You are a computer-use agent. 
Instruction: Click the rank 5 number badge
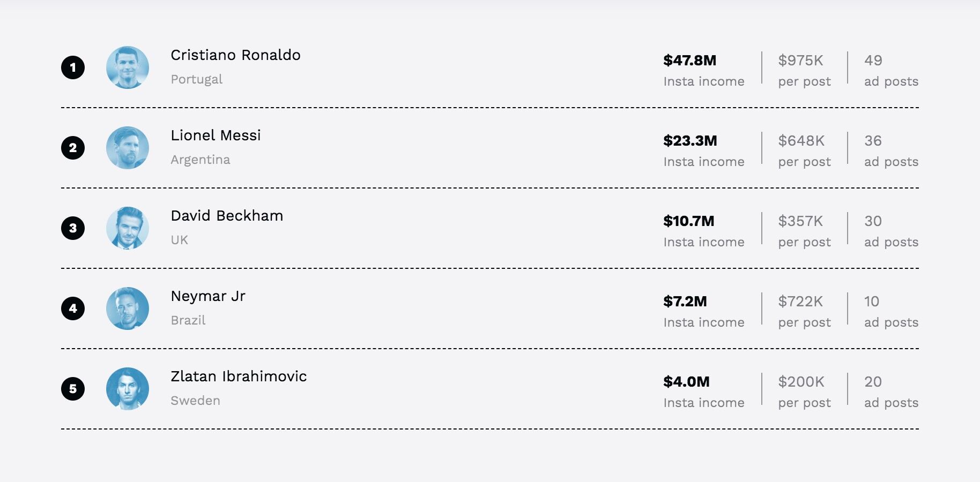point(73,389)
